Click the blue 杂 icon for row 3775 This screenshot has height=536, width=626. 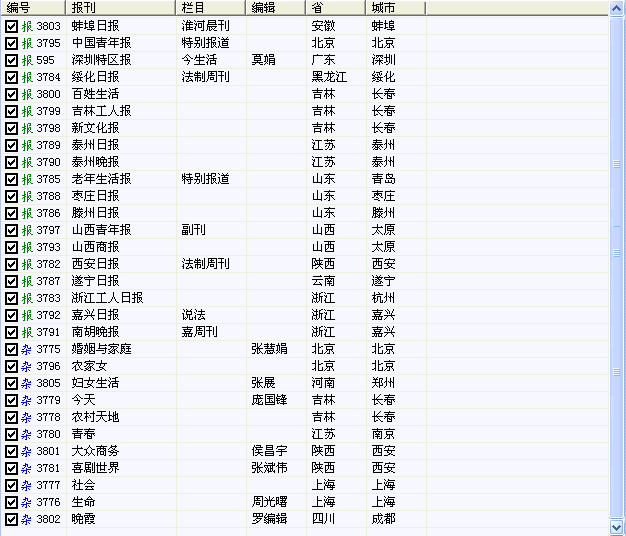pyautogui.click(x=27, y=349)
